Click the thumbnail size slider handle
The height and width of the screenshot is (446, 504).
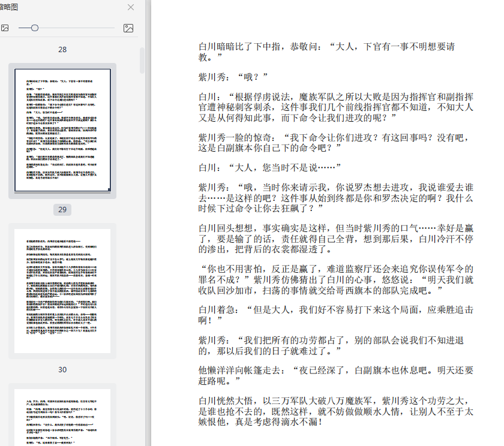point(35,28)
